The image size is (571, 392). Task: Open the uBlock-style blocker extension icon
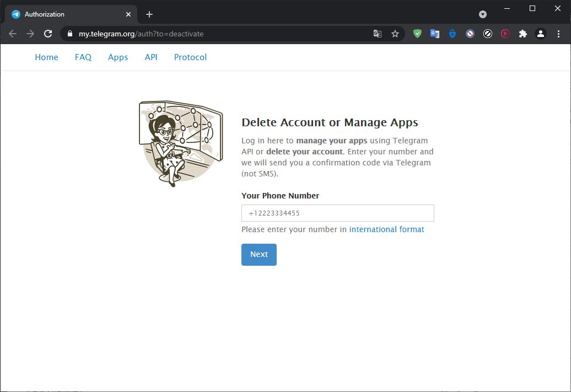[x=470, y=34]
